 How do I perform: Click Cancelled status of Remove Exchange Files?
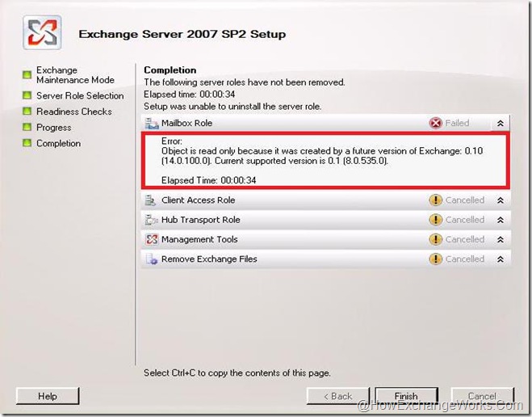(465, 259)
